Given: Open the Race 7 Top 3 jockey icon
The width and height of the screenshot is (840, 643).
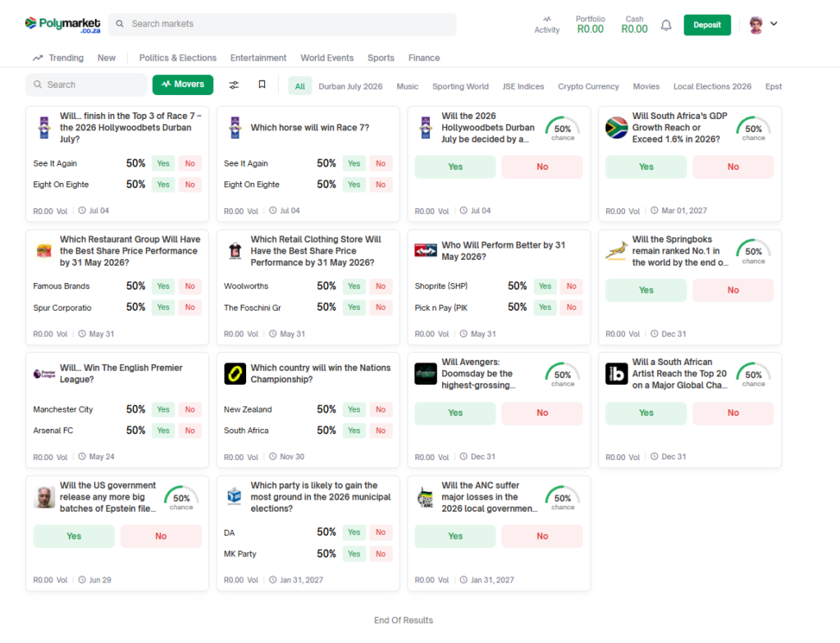Looking at the screenshot, I should [44, 127].
